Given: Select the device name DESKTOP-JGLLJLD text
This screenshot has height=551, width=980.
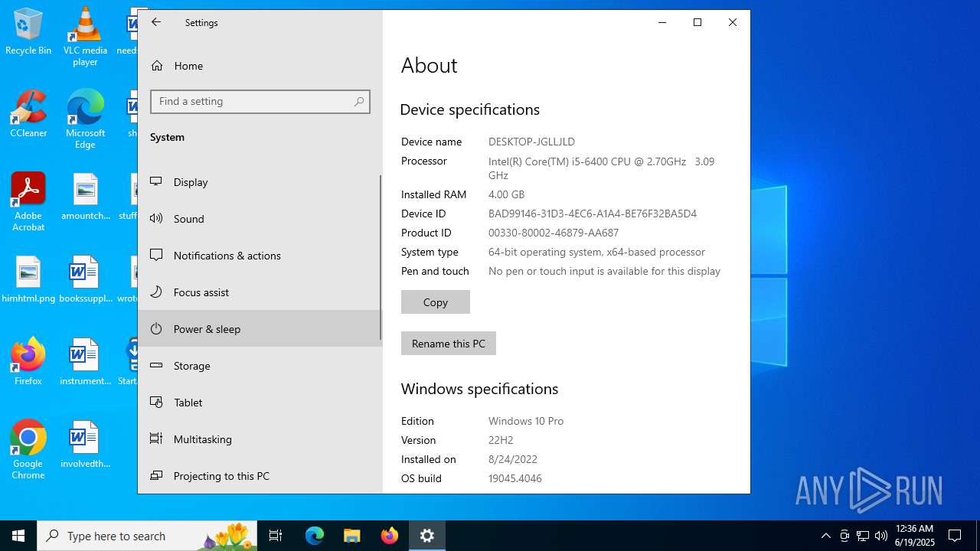Looking at the screenshot, I should [531, 142].
